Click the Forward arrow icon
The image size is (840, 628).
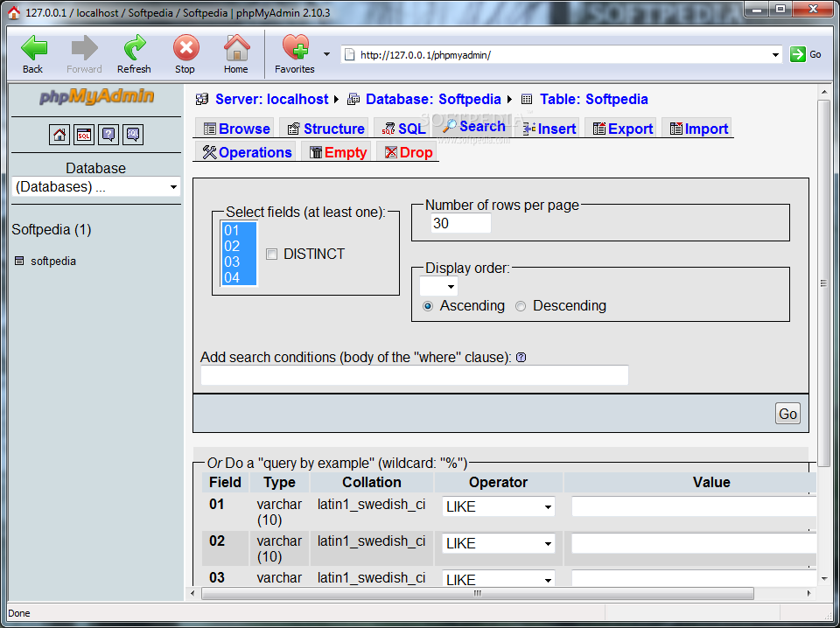[84, 47]
